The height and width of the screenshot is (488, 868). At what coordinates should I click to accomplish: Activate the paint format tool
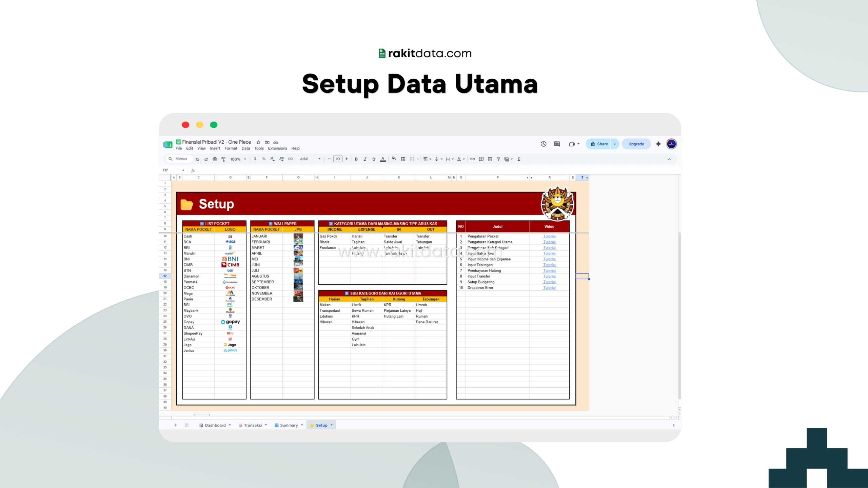[223, 159]
